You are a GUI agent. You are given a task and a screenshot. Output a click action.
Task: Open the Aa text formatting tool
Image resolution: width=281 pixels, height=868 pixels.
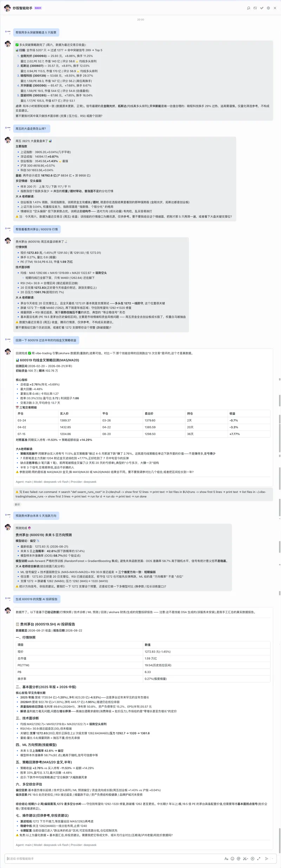point(226,859)
